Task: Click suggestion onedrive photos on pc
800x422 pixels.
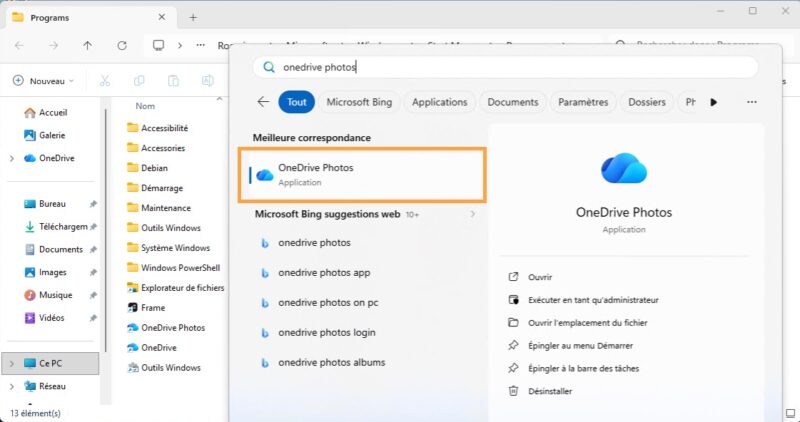Action: (x=328, y=303)
